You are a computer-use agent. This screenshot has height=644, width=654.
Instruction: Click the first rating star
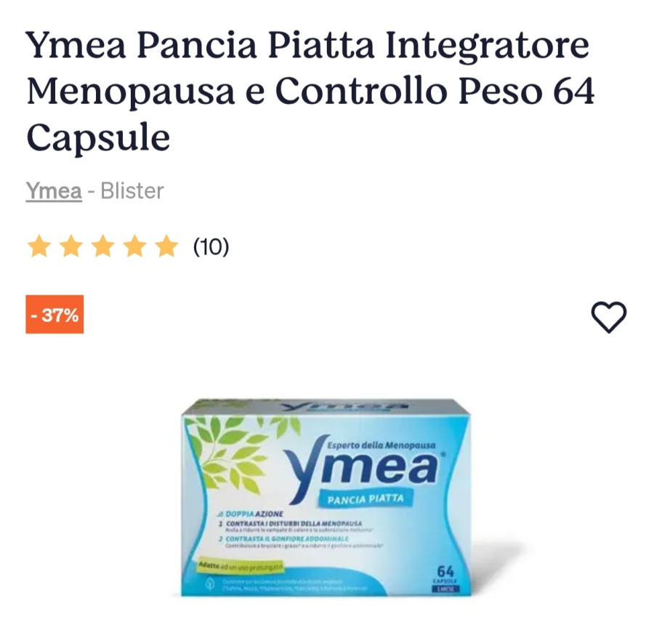39,246
